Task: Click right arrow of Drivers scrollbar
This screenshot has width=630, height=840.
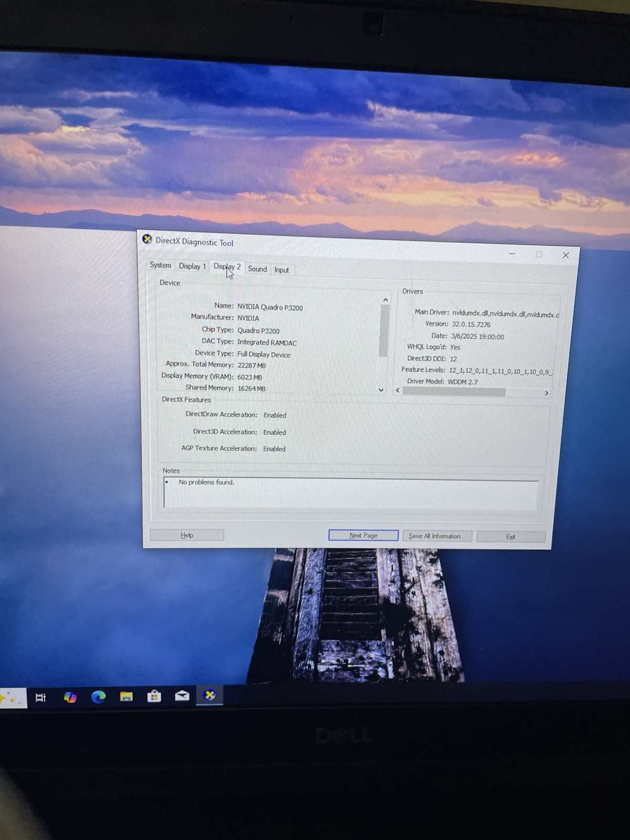Action: [x=547, y=393]
